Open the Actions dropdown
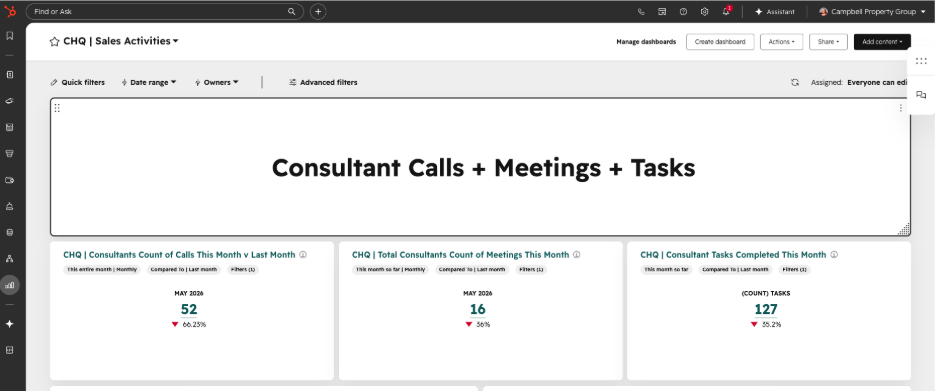936x391 pixels. click(x=781, y=42)
